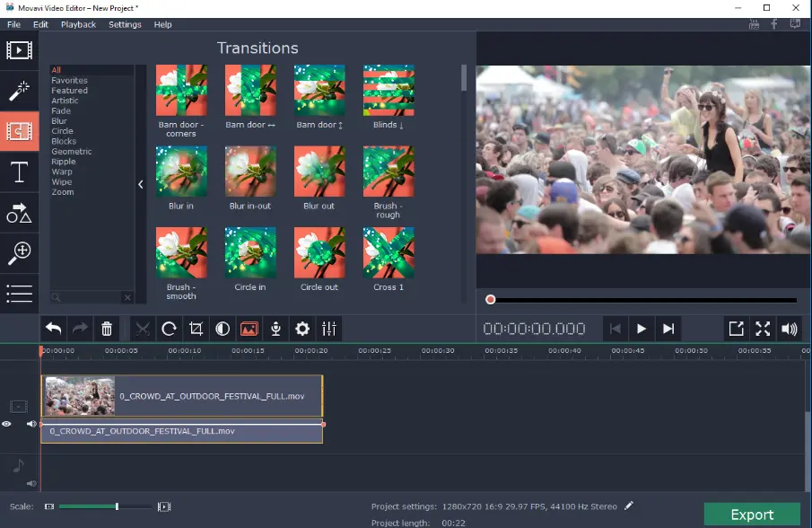Click the 00:00:30 mark on timeline ruler
The image size is (812, 528).
coord(438,351)
